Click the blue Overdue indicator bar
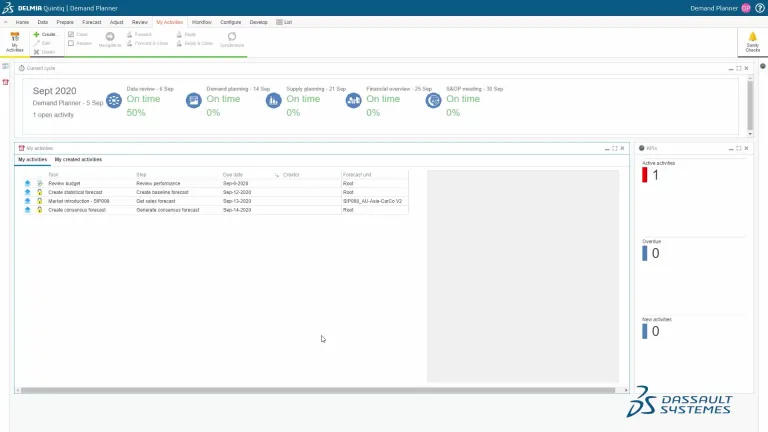Viewport: 768px width, 432px height. [x=645, y=253]
